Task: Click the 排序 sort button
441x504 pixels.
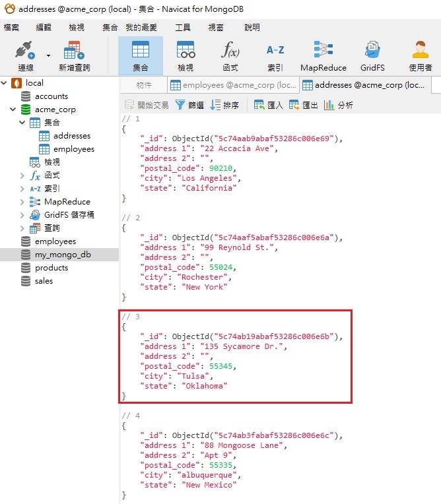Action: [x=224, y=105]
